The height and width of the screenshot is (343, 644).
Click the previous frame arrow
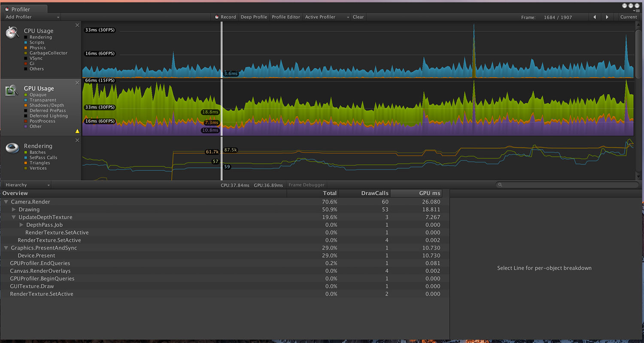click(x=594, y=17)
